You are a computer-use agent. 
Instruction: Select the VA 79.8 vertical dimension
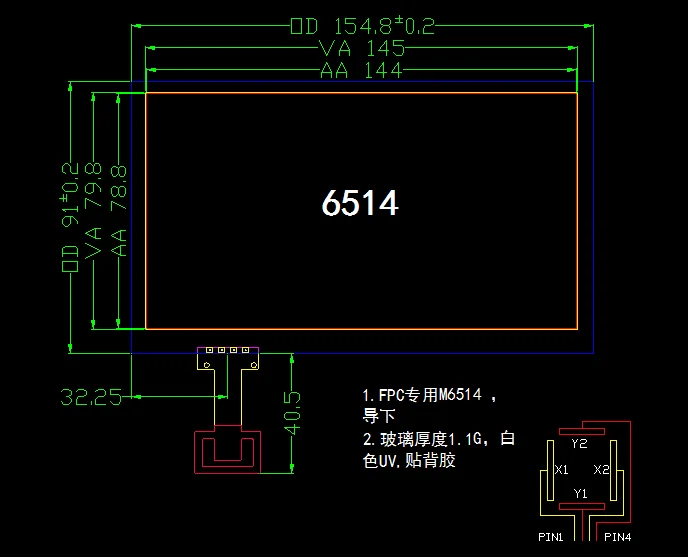tap(93, 211)
